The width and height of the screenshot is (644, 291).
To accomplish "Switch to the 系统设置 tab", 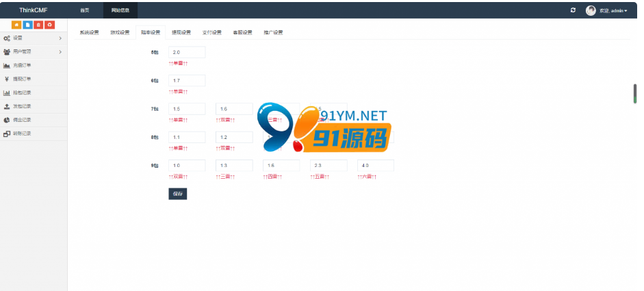I will [89, 32].
